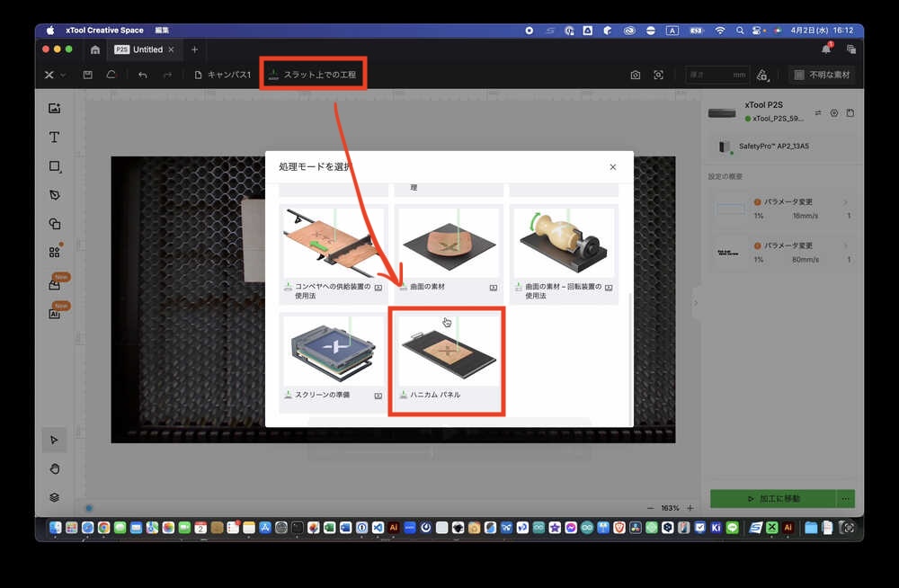Select the Text tool in left sidebar

tap(54, 138)
